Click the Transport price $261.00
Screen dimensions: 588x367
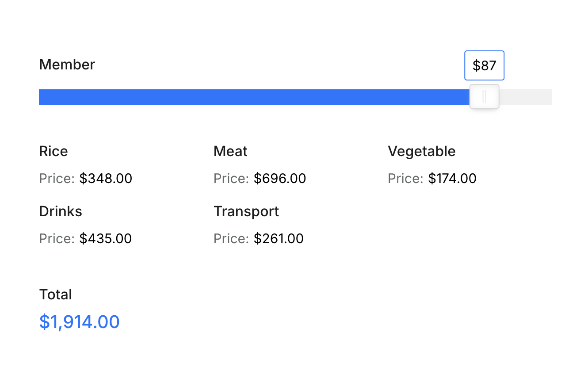click(279, 239)
